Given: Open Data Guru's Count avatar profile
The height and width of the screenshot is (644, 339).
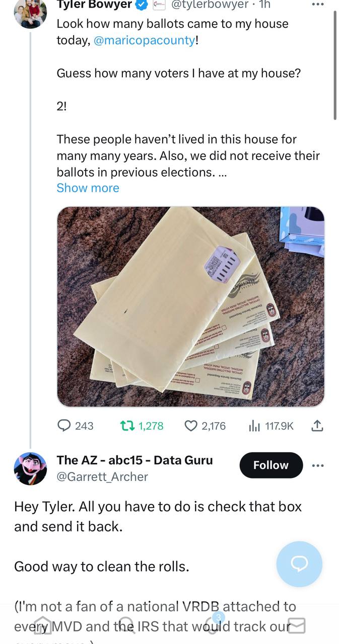Looking at the screenshot, I should pos(30,468).
